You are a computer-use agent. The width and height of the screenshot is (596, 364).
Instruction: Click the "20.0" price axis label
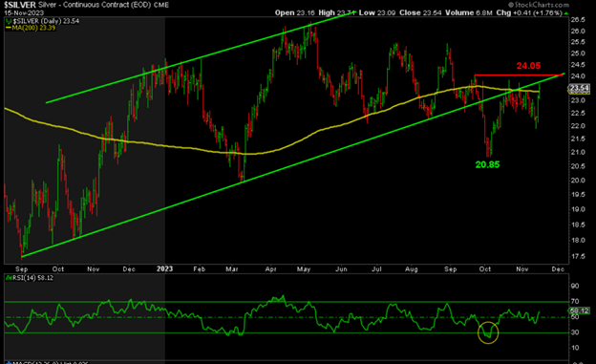pyautogui.click(x=578, y=181)
